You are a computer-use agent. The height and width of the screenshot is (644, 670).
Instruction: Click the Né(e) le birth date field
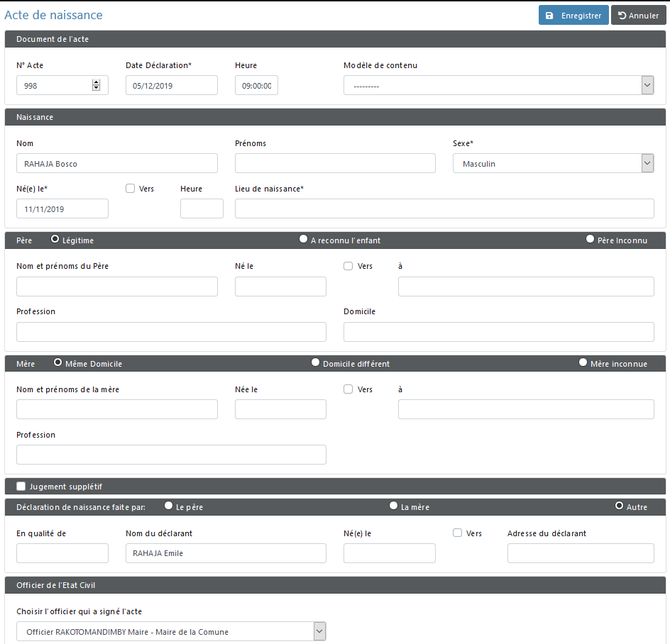click(x=62, y=209)
